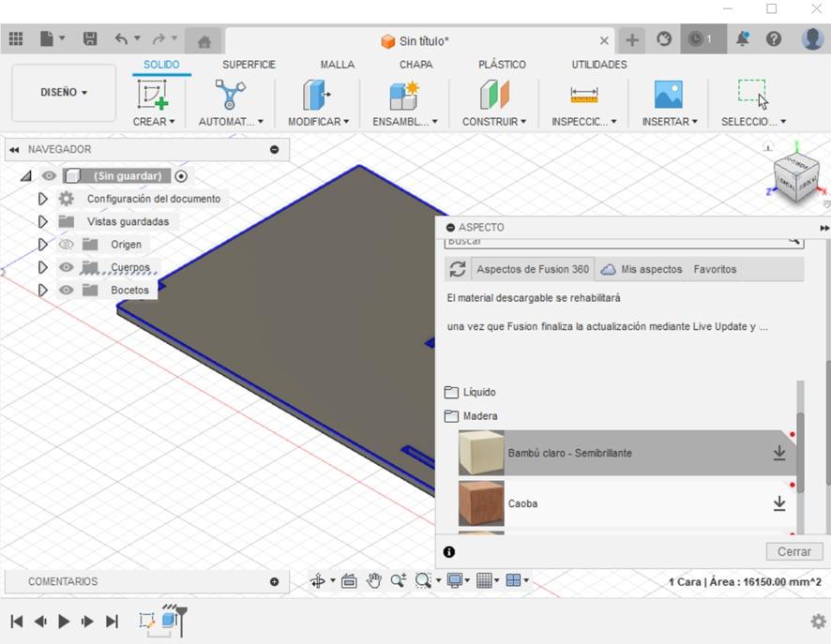
Task: Click the Cerrar button
Action: 793,551
